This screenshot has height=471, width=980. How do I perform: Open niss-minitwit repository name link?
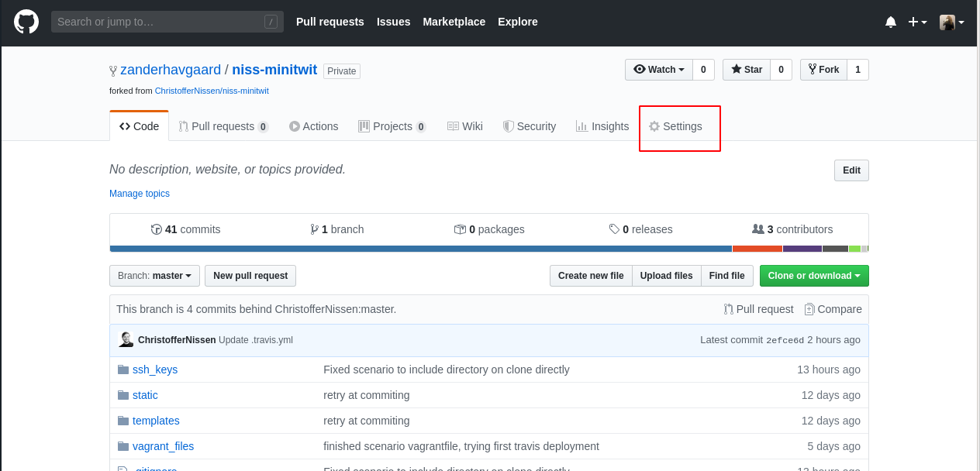[274, 70]
